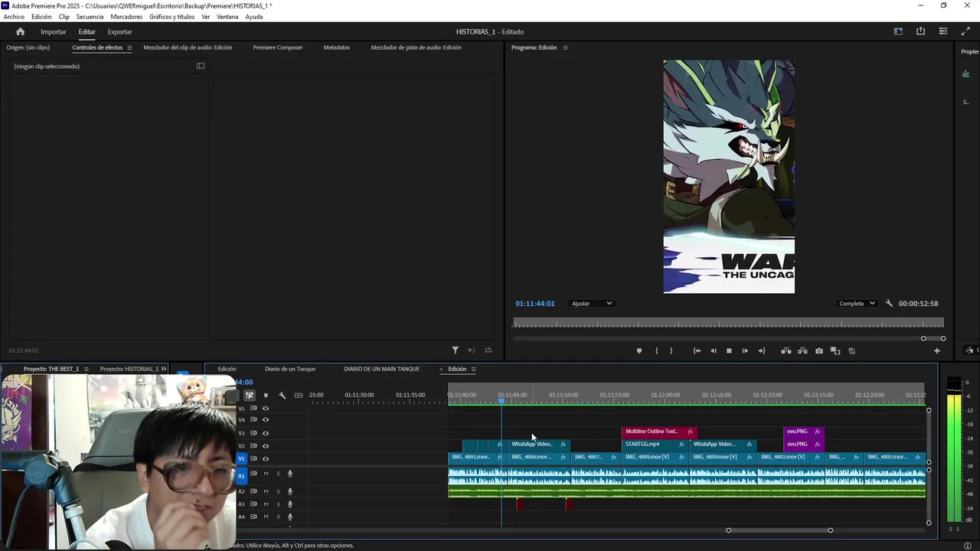Click the effect controls filter funnel icon
The image size is (980, 551).
[x=455, y=350]
